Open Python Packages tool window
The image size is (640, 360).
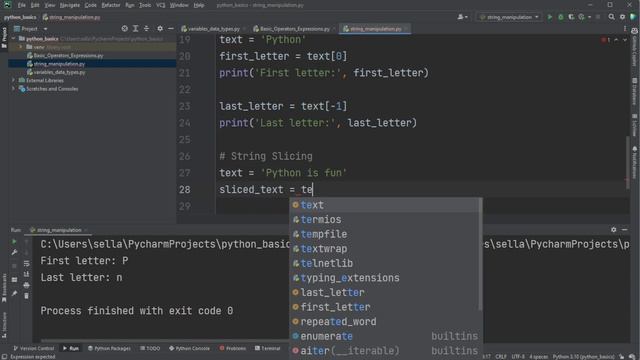[x=109, y=349]
